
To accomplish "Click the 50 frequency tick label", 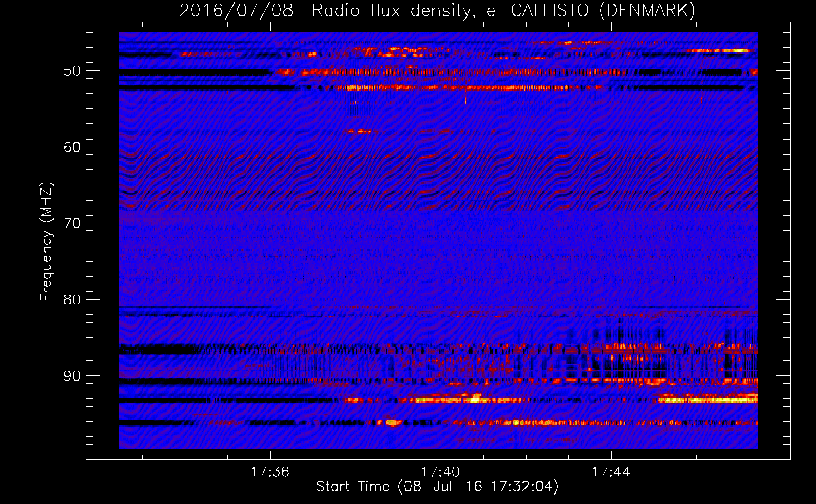I will (72, 71).
